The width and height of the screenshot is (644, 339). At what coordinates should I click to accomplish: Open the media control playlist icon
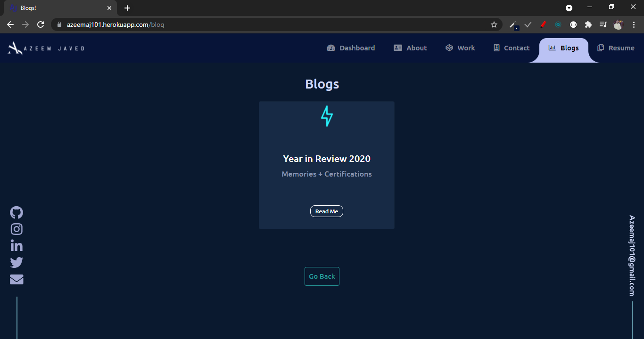point(603,24)
